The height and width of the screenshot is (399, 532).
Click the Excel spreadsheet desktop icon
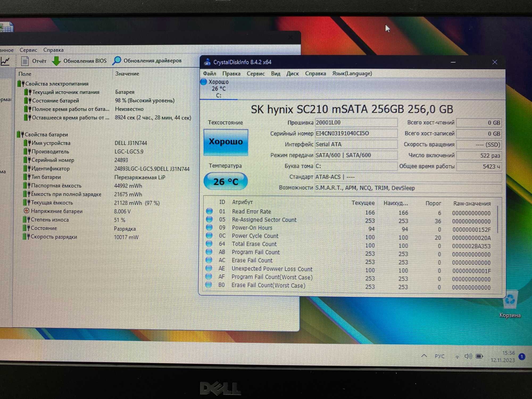pyautogui.click(x=6, y=27)
